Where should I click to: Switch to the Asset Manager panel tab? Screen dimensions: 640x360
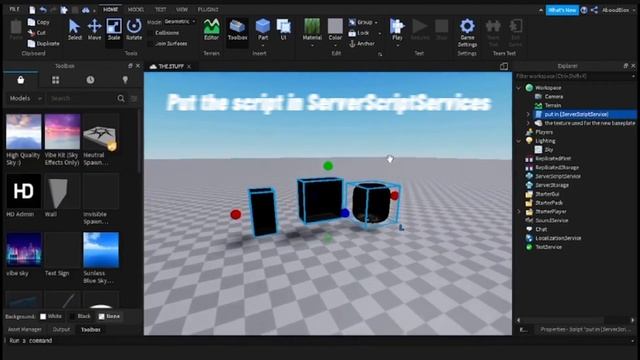point(24,329)
